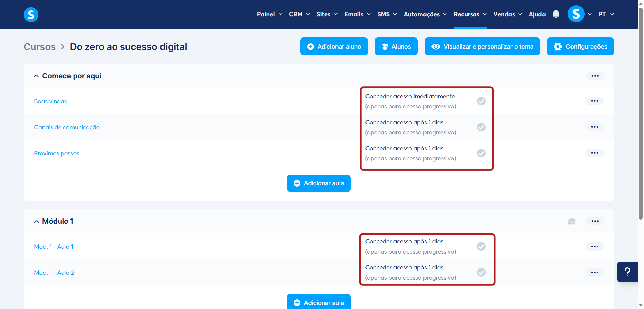Go back to Cursos breadcrumb
The width and height of the screenshot is (644, 309).
pos(40,47)
